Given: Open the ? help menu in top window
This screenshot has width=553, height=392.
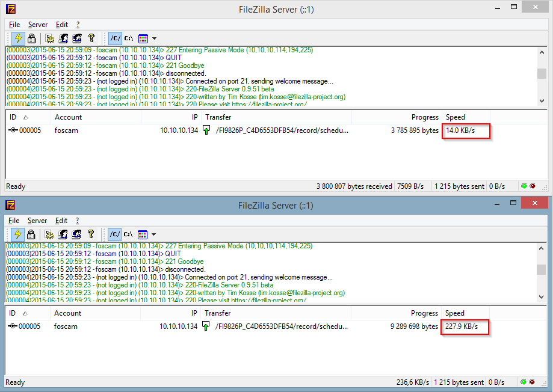Looking at the screenshot, I should [78, 25].
